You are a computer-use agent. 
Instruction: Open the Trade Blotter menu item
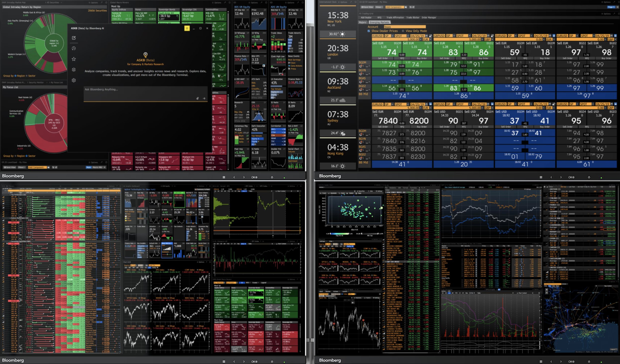[413, 17]
